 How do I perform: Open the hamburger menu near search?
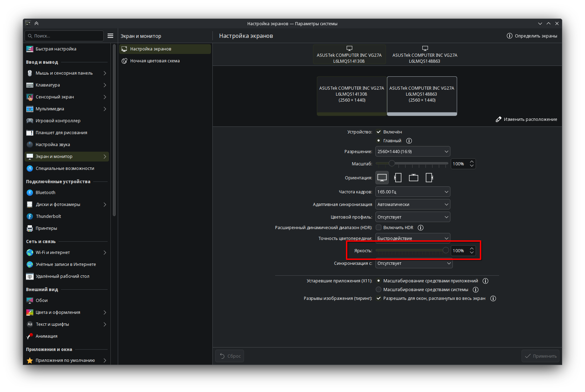[110, 36]
